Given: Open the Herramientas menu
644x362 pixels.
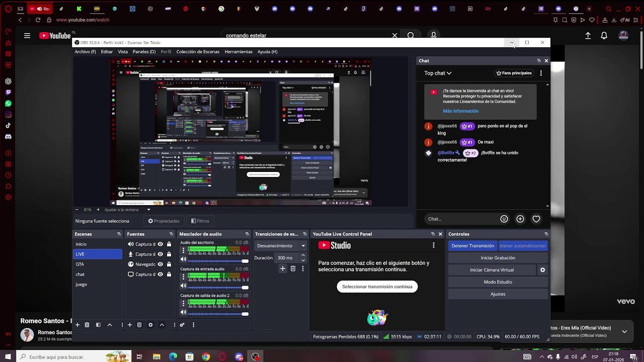Looking at the screenshot, I should pyautogui.click(x=238, y=52).
